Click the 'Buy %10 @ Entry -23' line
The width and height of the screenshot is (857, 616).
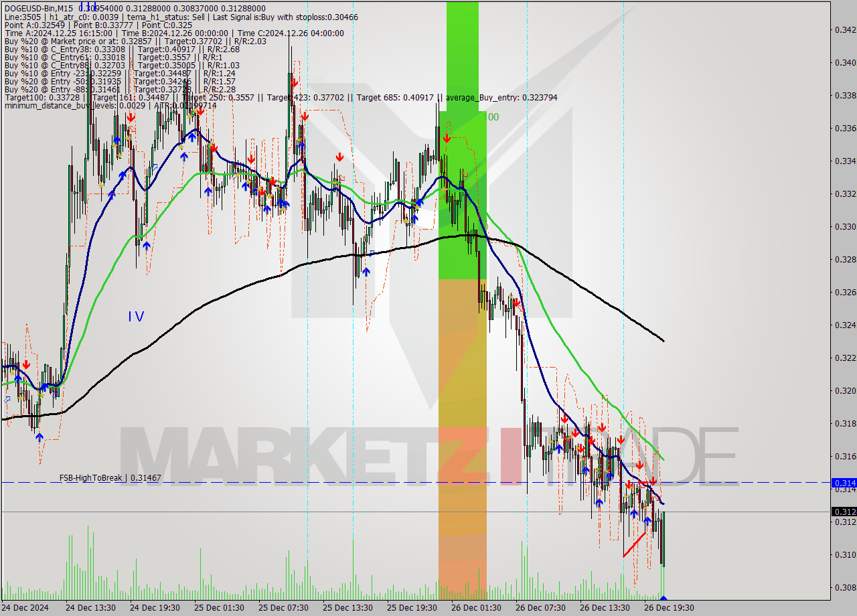[120, 73]
